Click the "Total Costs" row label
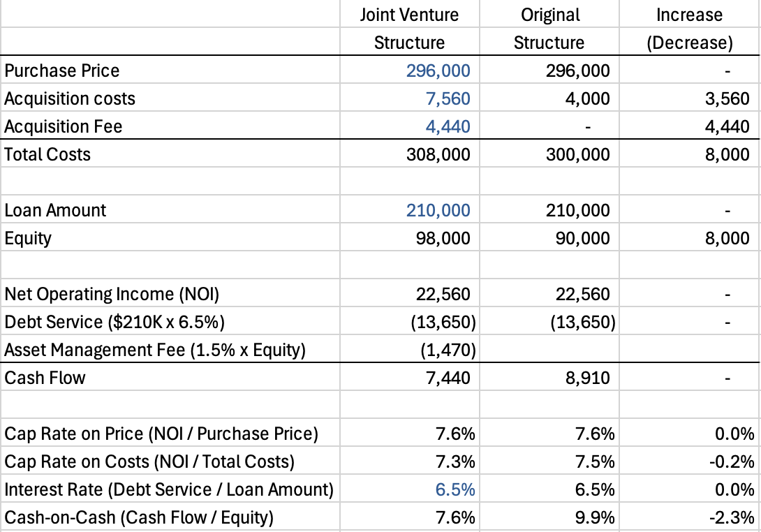761x532 pixels. click(x=47, y=154)
